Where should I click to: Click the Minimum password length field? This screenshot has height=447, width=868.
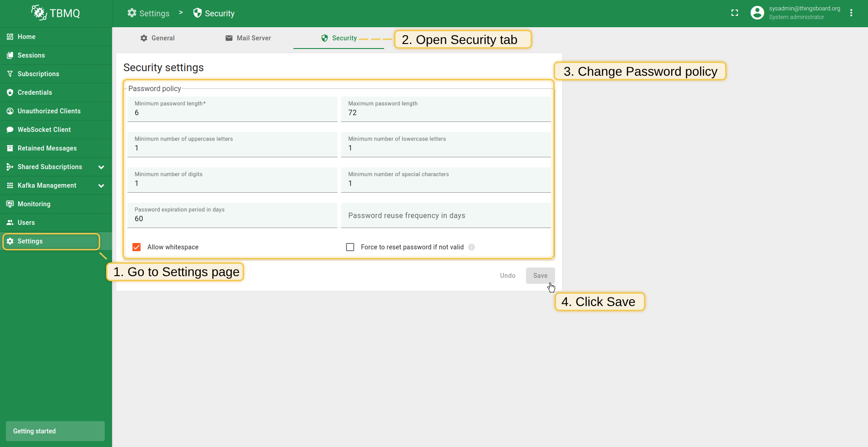point(232,112)
